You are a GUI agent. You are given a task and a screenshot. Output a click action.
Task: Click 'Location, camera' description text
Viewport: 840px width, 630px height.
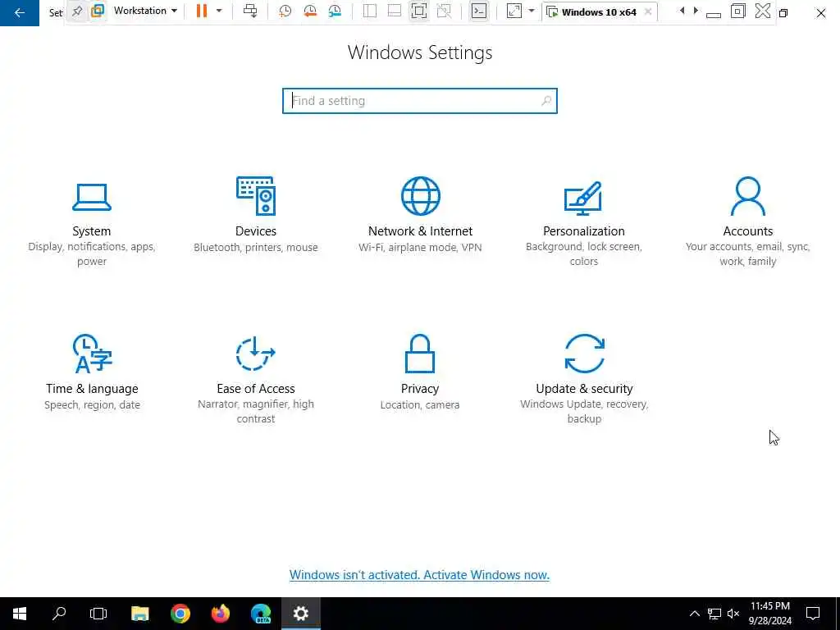(x=420, y=405)
